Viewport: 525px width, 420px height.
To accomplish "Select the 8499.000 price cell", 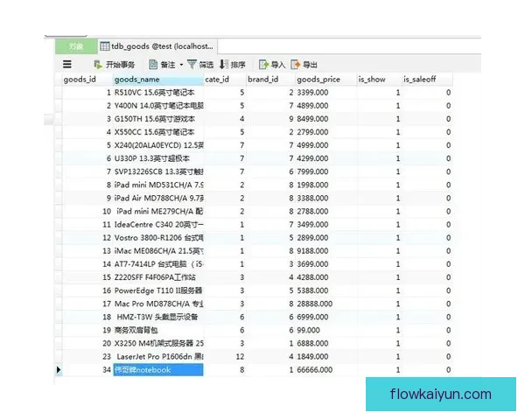I will (326, 119).
